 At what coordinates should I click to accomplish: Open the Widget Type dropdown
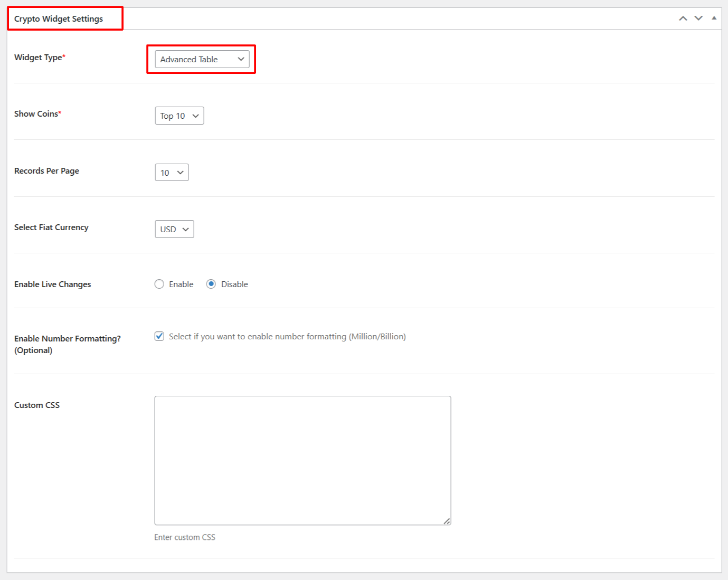click(x=202, y=60)
